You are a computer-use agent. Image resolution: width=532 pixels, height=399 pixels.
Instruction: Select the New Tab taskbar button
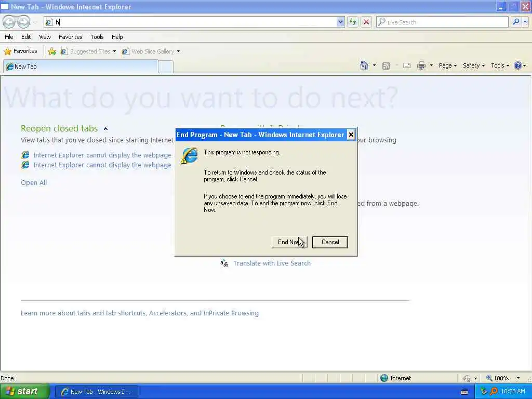96,392
